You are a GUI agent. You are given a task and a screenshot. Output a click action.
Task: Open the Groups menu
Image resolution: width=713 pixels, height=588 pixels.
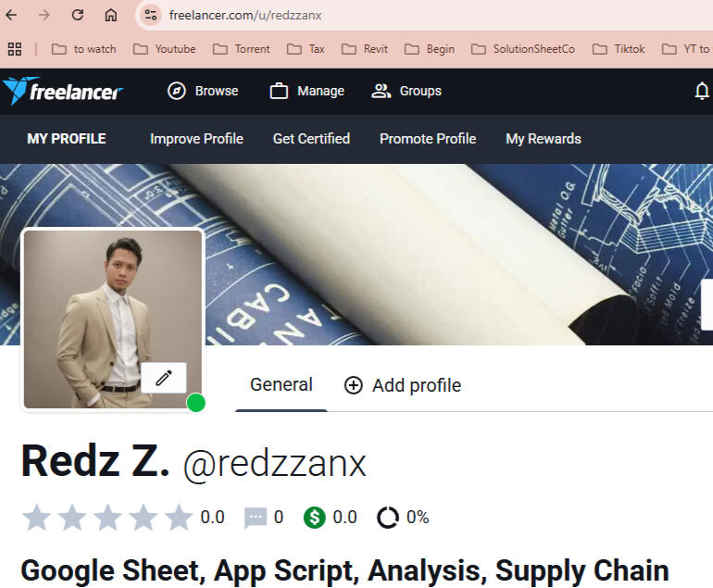(407, 91)
